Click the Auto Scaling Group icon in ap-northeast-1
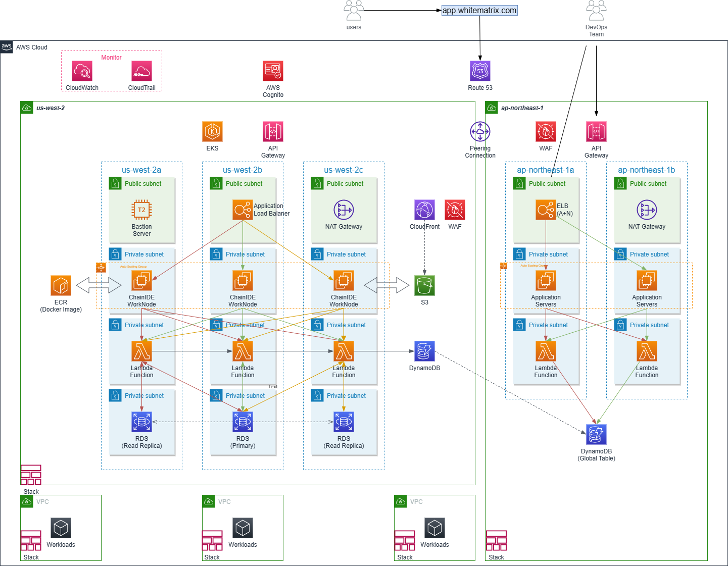This screenshot has width=728, height=566. 503,266
